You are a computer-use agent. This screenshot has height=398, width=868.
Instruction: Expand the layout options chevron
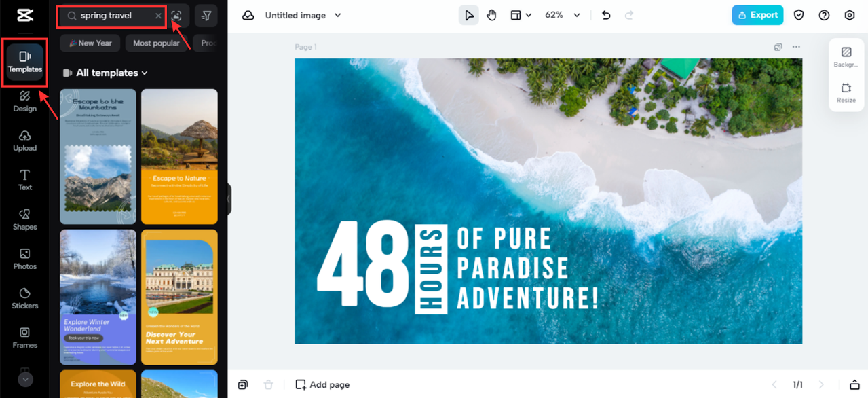tap(529, 15)
